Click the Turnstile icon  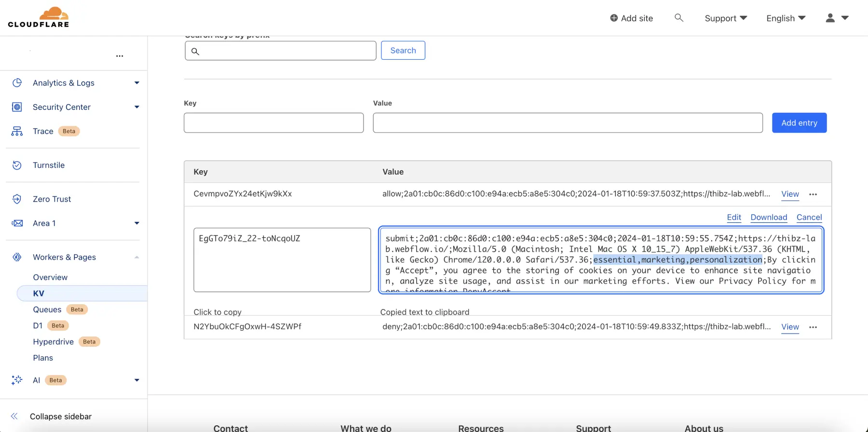pyautogui.click(x=17, y=165)
